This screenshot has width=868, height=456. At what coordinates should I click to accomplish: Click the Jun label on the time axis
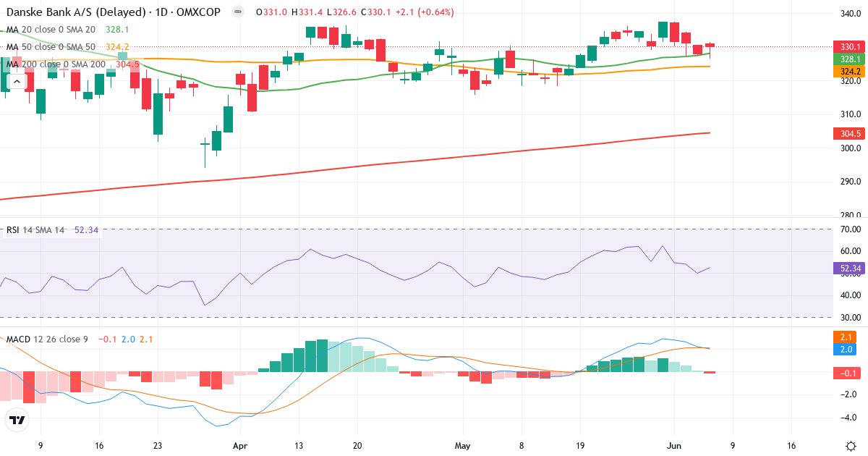(x=673, y=447)
